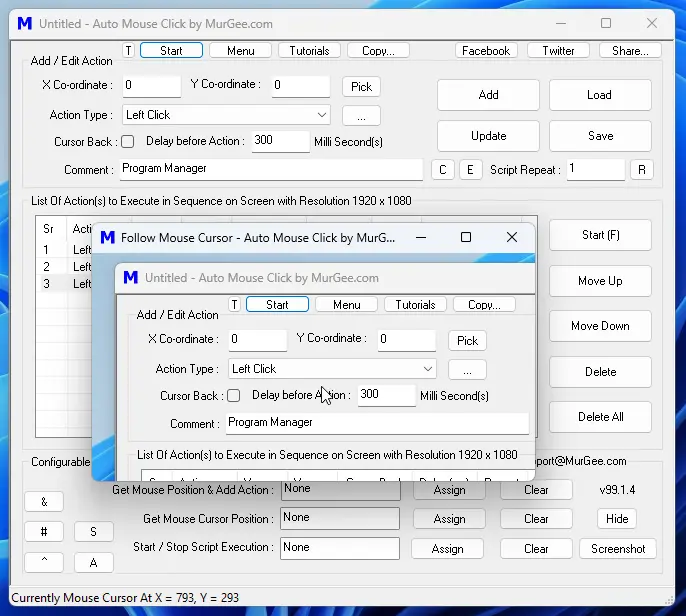
Task: Click the Delete button
Action: tap(600, 372)
